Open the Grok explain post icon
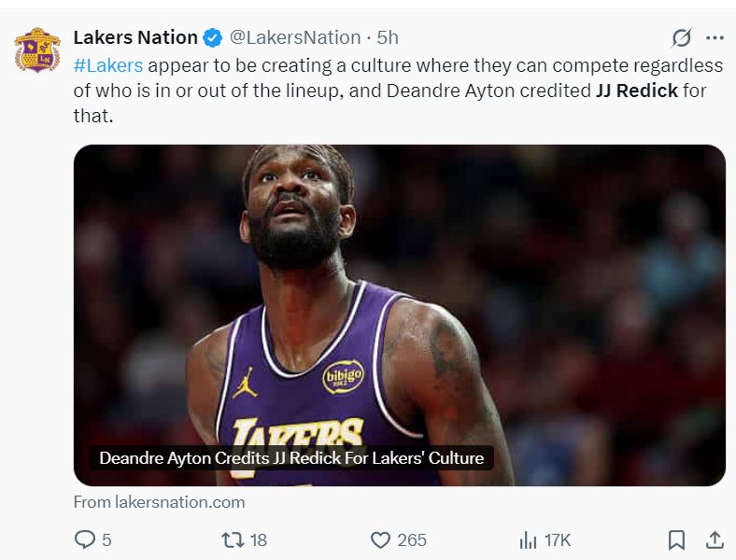The width and height of the screenshot is (736, 560). tap(682, 38)
